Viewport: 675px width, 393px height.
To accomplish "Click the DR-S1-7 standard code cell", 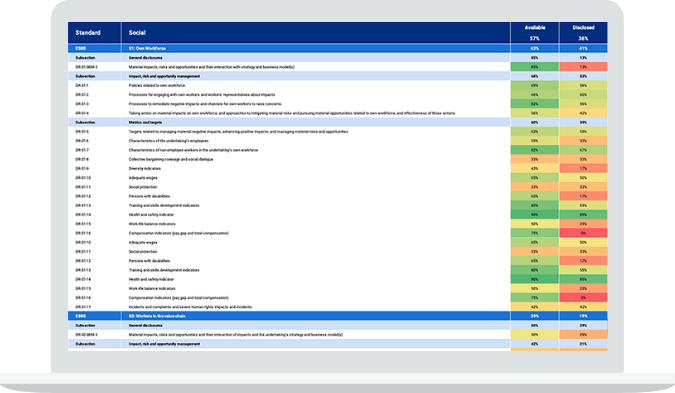I will pyautogui.click(x=82, y=150).
